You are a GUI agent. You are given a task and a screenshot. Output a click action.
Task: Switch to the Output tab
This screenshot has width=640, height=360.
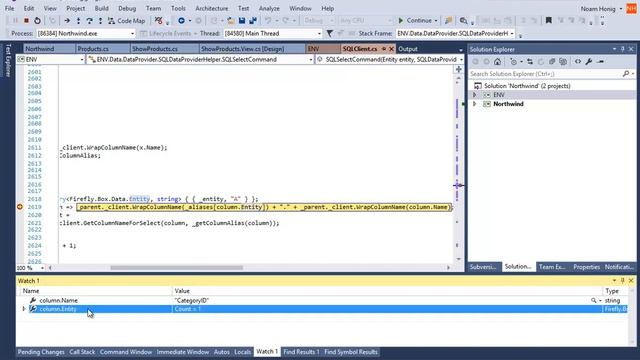(408, 49)
